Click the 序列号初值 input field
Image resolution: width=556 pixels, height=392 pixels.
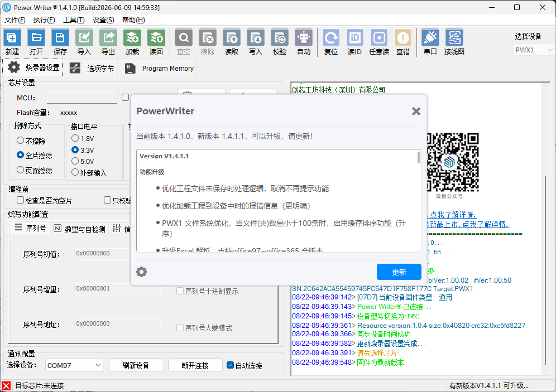pos(103,254)
